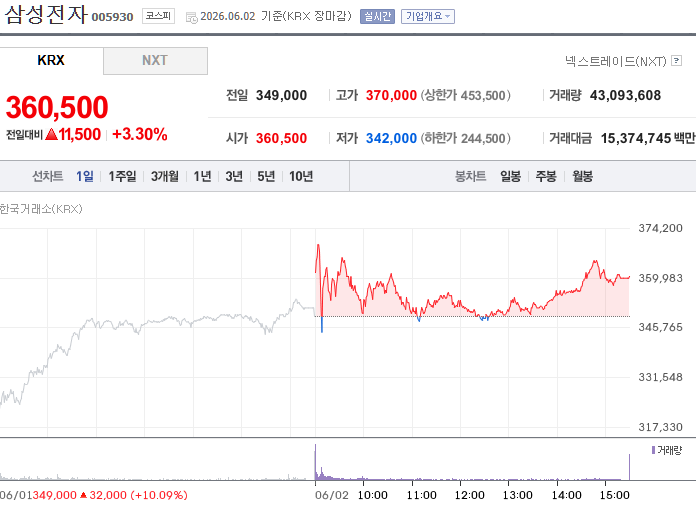The width and height of the screenshot is (696, 518).
Task: Click the stock code 005930
Action: 112,17
